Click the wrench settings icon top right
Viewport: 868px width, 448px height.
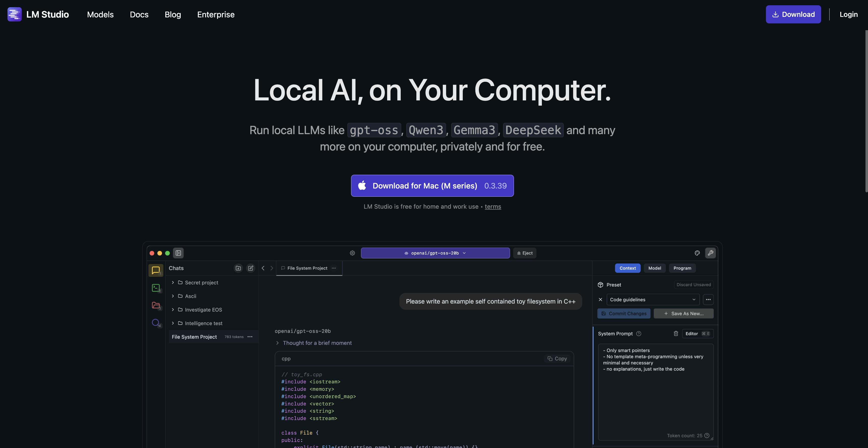710,253
